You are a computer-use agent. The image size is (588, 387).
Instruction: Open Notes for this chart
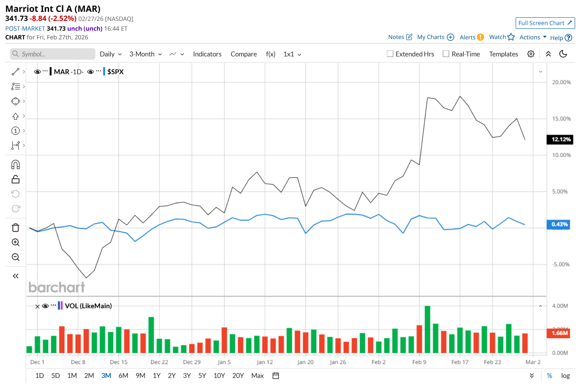point(400,37)
